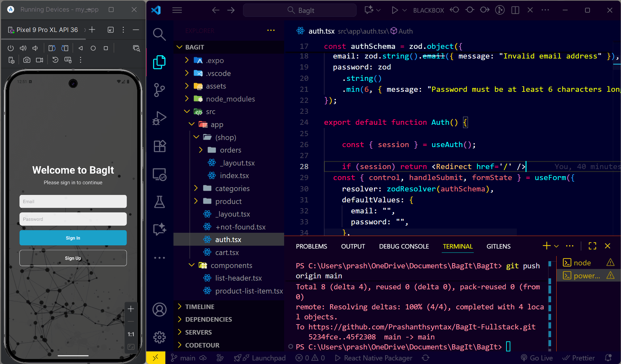The image size is (621, 364).
Task: Zoom in on emulator with plus button
Action: [131, 309]
